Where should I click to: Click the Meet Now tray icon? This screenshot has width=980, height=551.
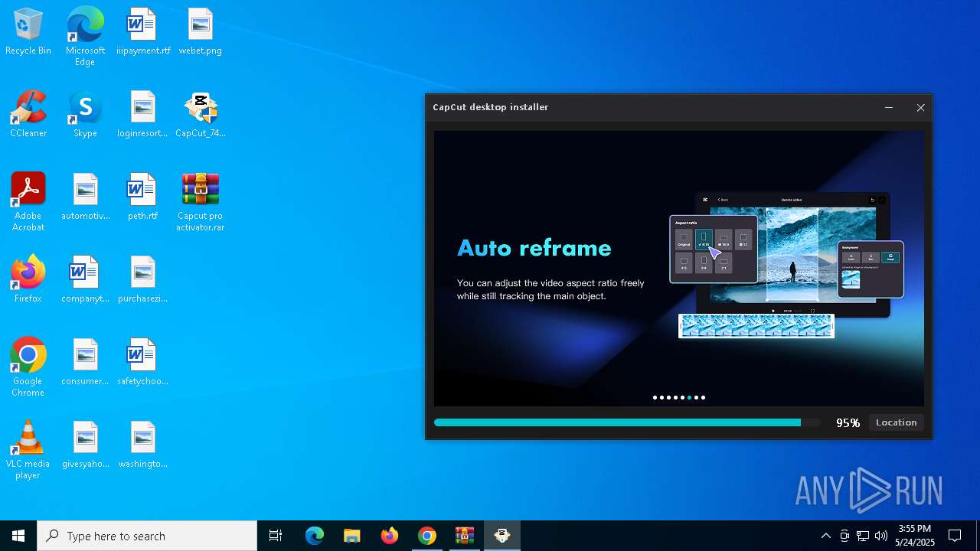click(844, 536)
